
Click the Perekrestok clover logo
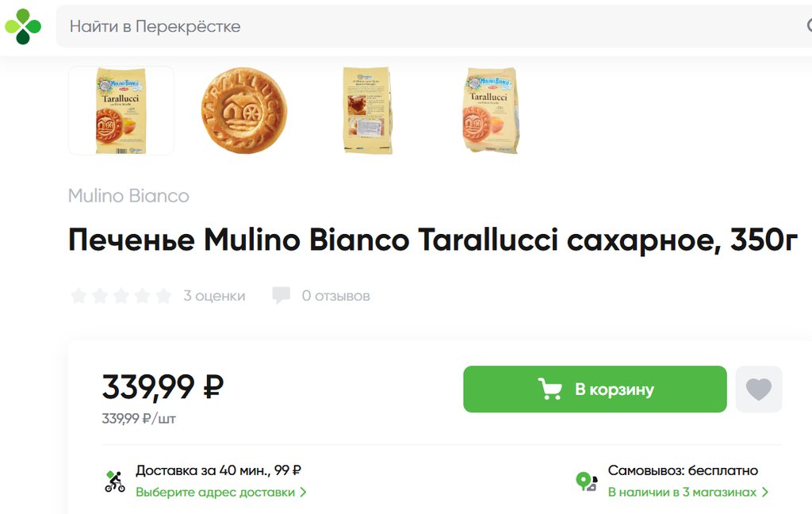23,26
